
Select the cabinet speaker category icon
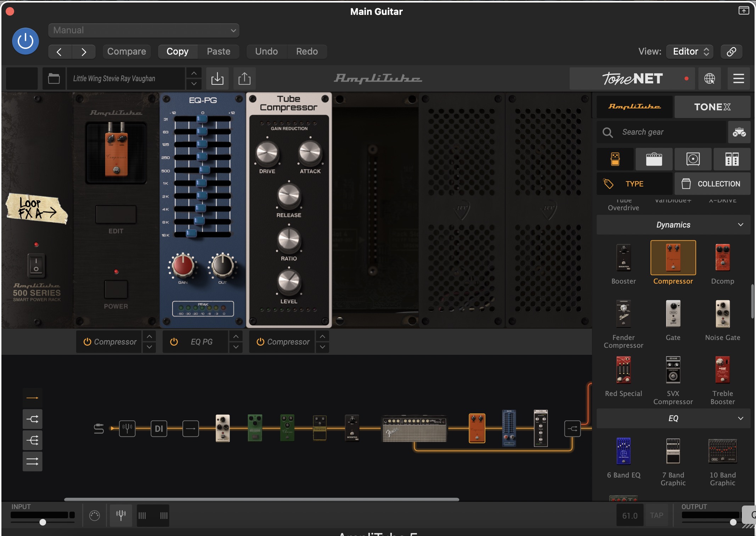693,159
